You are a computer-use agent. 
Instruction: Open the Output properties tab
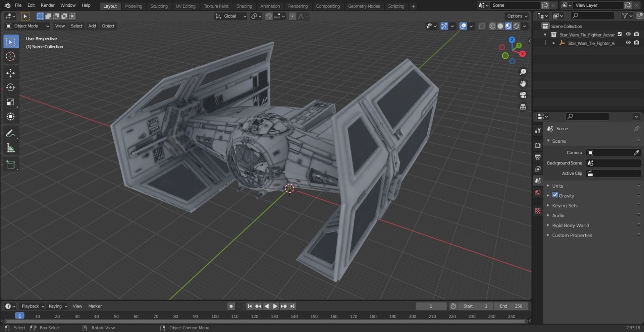(x=538, y=157)
